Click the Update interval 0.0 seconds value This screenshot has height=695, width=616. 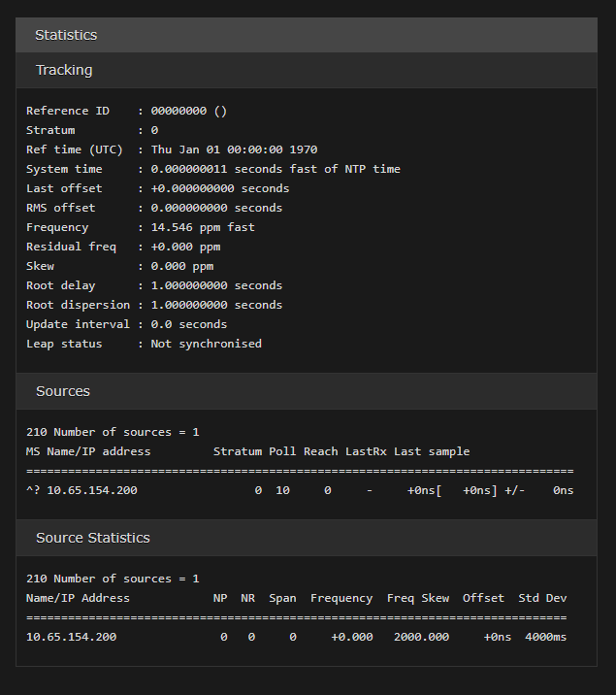point(188,324)
